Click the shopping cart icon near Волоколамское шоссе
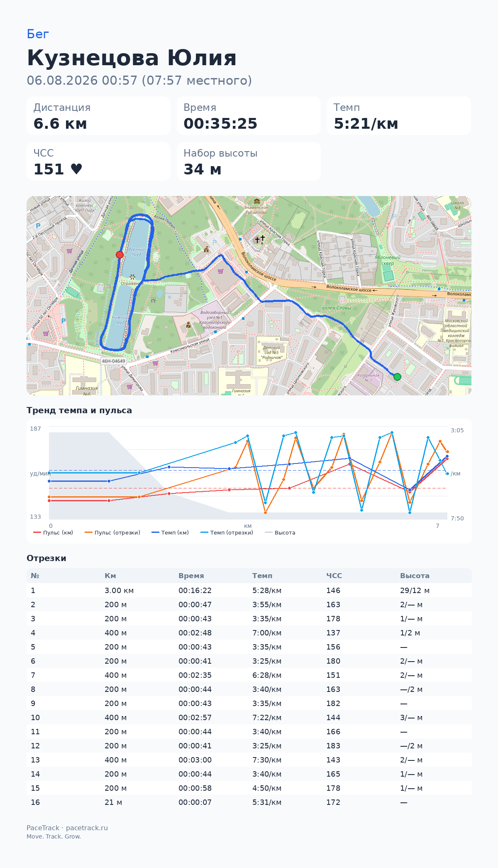Viewport: 498px width, 868px height. click(220, 271)
